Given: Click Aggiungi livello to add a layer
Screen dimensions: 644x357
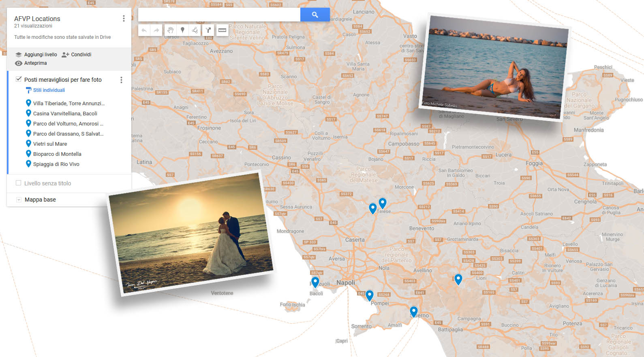Looking at the screenshot, I should pos(36,55).
